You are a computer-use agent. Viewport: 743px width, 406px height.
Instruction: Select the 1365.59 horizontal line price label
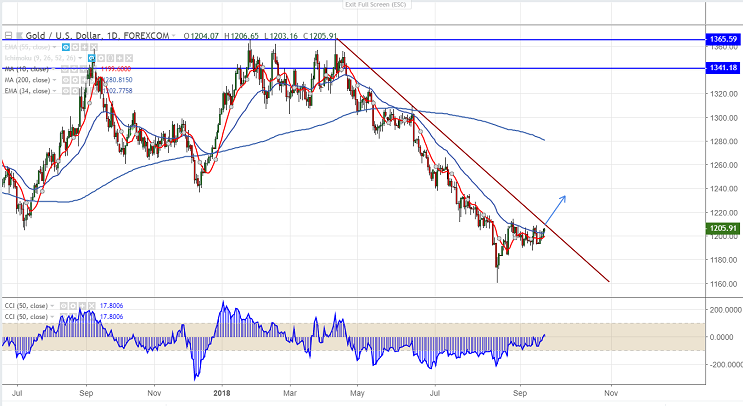tap(724, 39)
